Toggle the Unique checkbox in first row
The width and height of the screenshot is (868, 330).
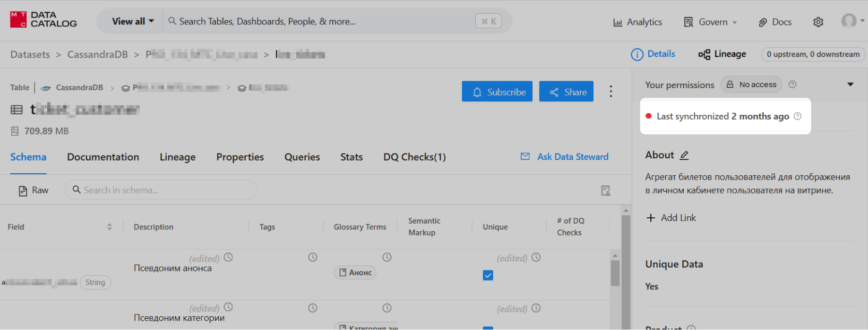coord(488,275)
